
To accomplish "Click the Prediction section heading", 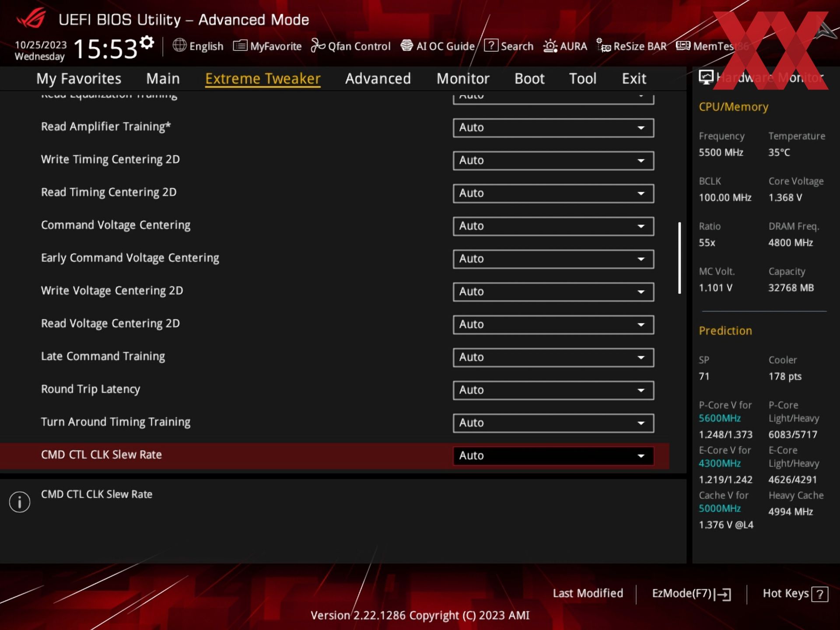I will click(x=725, y=331).
